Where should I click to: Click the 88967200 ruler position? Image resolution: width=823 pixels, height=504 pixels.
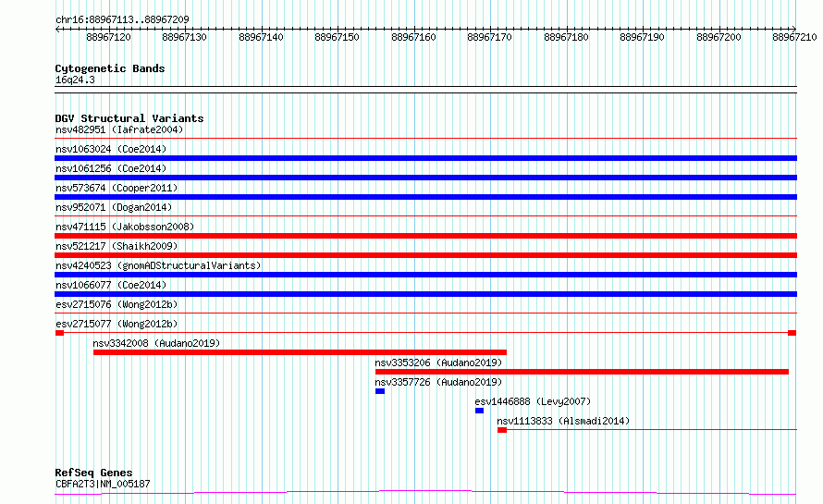click(719, 37)
